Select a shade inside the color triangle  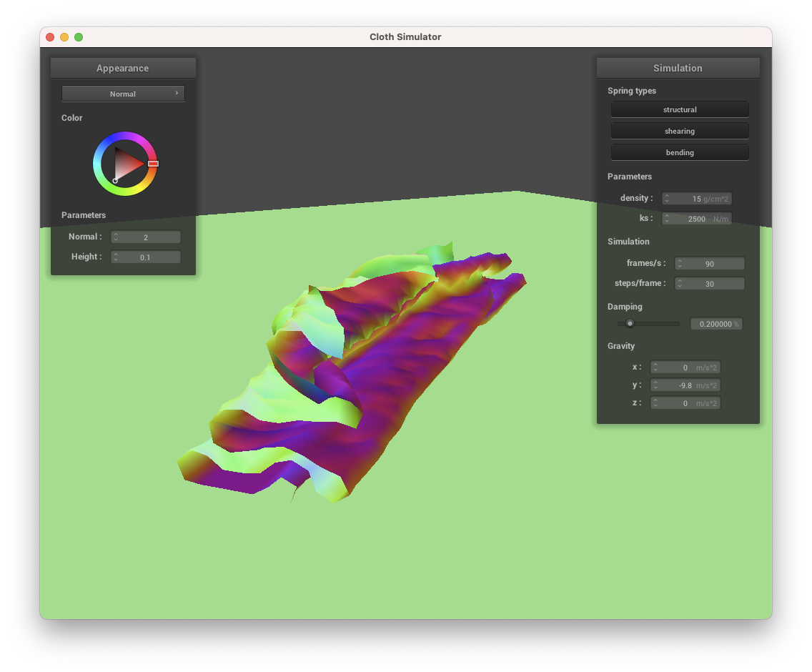click(x=123, y=163)
